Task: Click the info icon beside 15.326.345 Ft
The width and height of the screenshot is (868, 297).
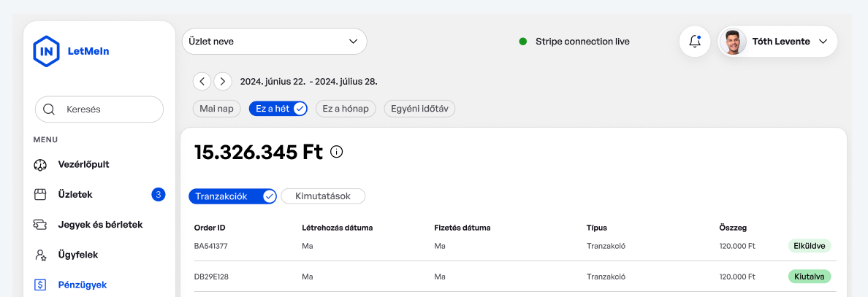Action: point(337,152)
